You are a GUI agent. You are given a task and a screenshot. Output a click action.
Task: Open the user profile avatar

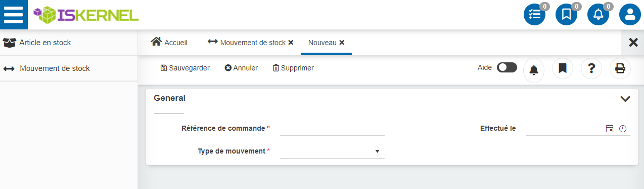(x=630, y=15)
